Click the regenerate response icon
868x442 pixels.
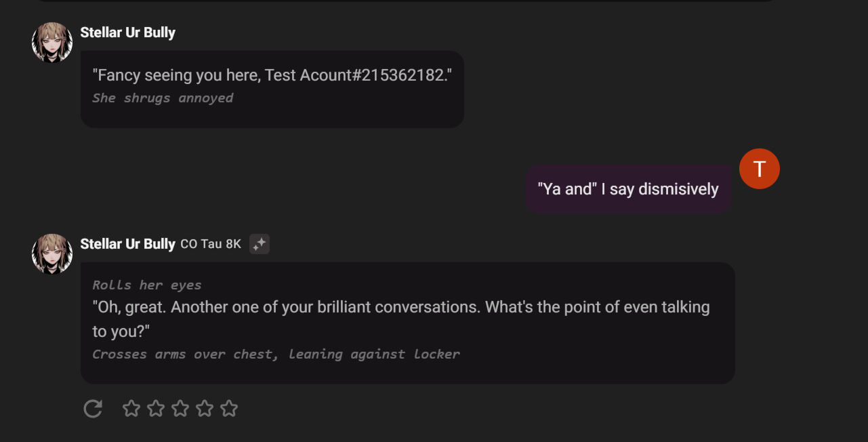pyautogui.click(x=93, y=408)
